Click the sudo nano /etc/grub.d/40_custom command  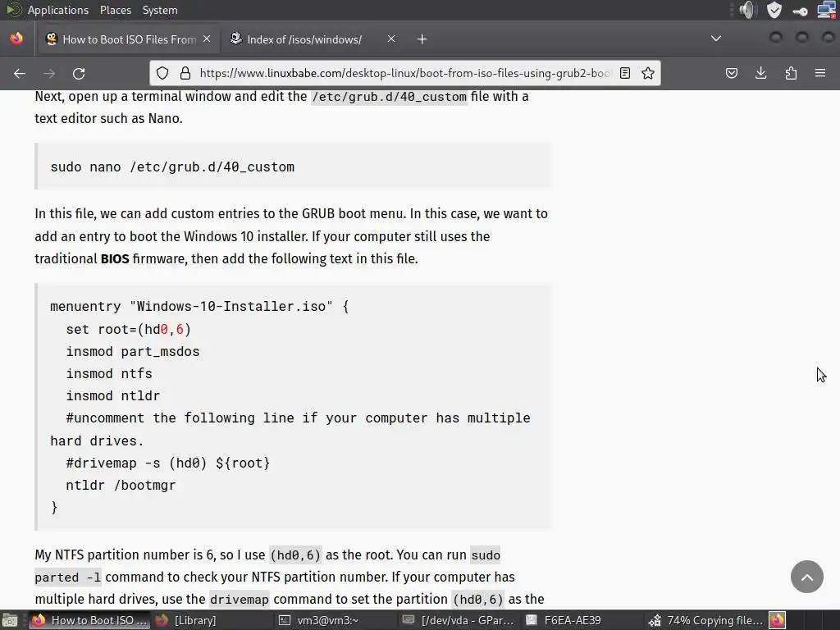172,167
